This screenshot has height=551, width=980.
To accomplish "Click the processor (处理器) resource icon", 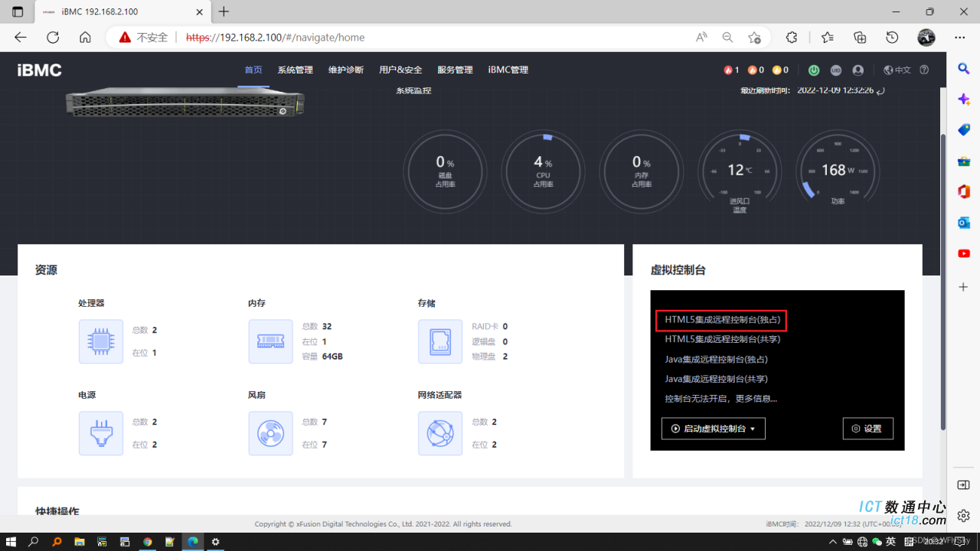I will [x=101, y=341].
